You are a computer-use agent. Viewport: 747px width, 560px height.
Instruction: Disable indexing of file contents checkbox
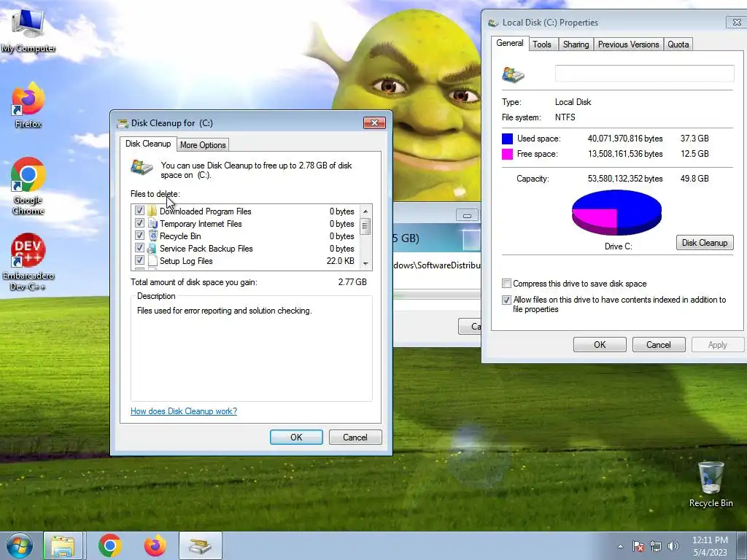pyautogui.click(x=506, y=300)
